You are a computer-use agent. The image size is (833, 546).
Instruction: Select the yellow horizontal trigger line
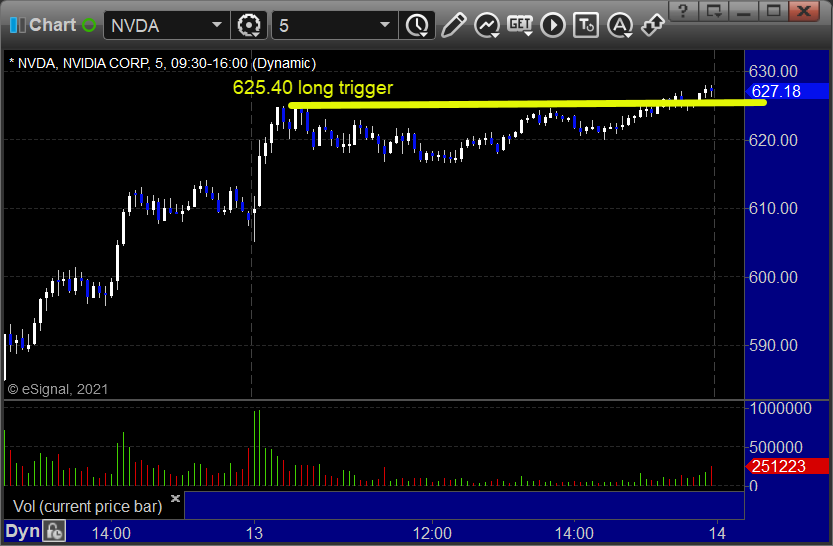tap(527, 104)
